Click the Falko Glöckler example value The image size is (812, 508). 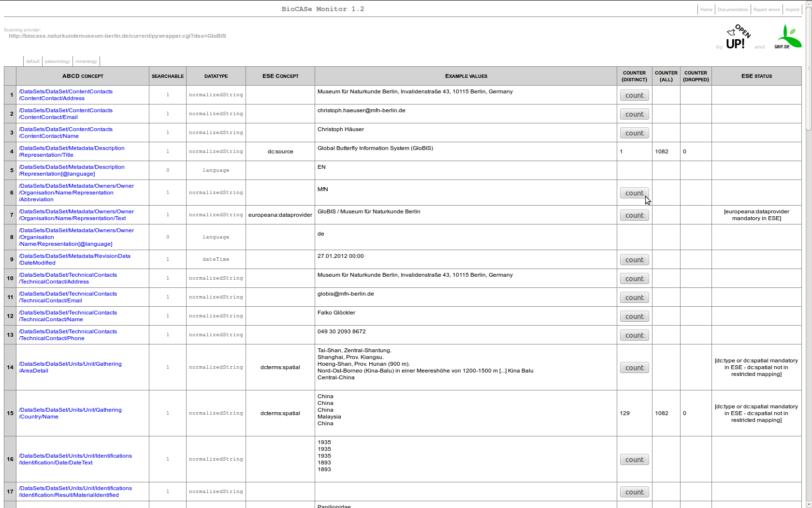[336, 313]
